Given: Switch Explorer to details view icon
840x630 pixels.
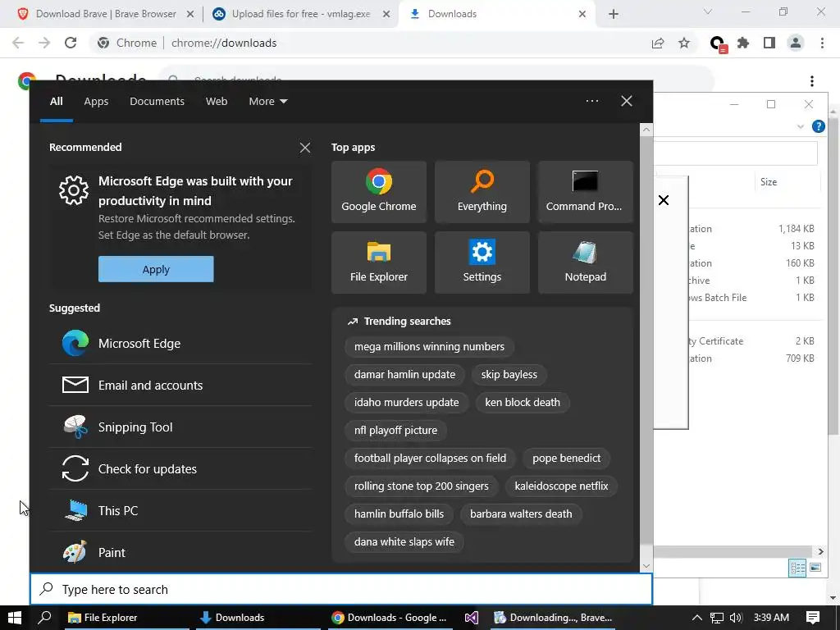Looking at the screenshot, I should point(797,568).
